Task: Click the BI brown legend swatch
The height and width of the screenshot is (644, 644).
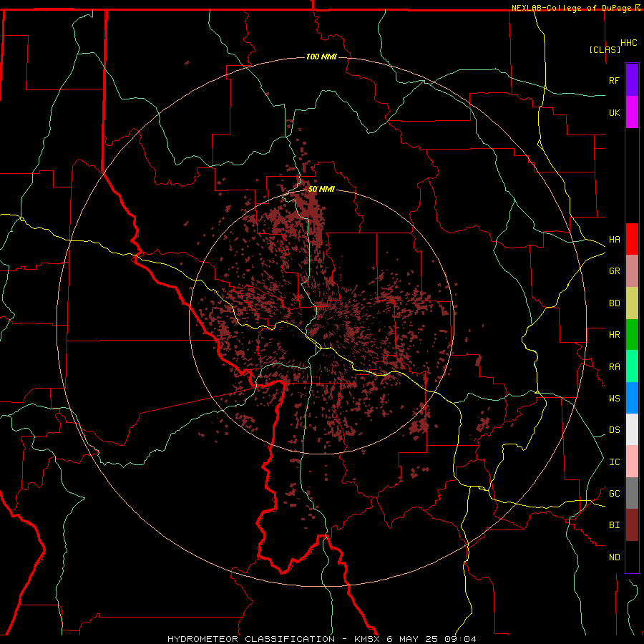Action: tap(632, 525)
